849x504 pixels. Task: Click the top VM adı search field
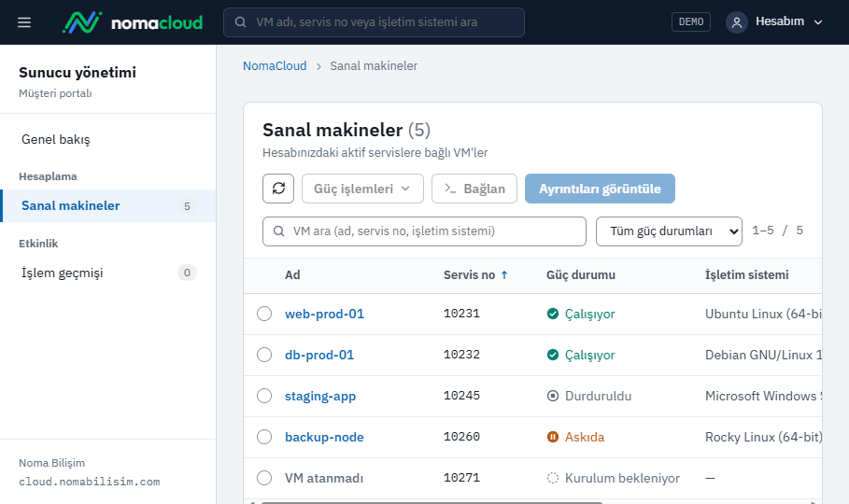374,22
